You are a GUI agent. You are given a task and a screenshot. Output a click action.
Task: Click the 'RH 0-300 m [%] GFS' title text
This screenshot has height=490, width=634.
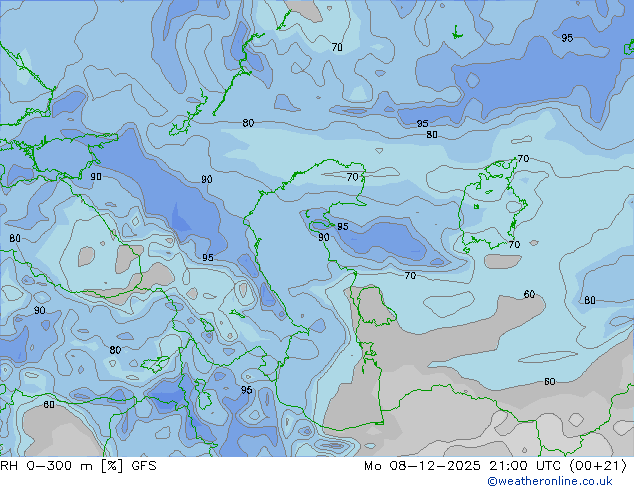coord(78,466)
